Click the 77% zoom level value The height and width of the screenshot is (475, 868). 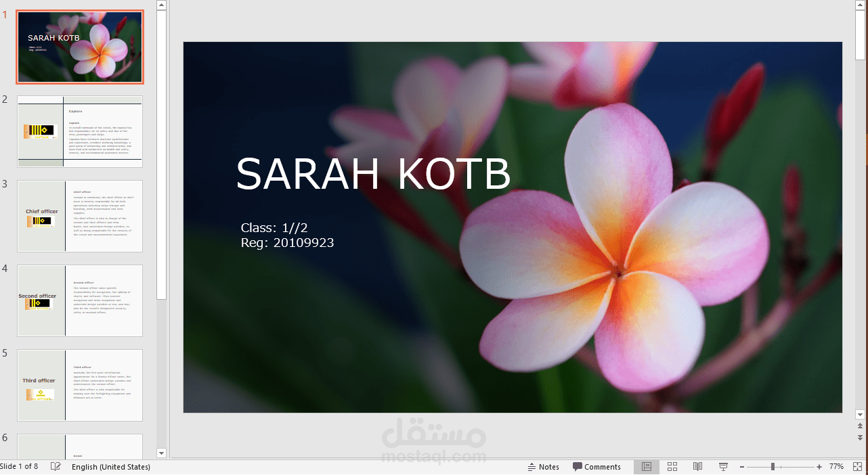pyautogui.click(x=836, y=467)
